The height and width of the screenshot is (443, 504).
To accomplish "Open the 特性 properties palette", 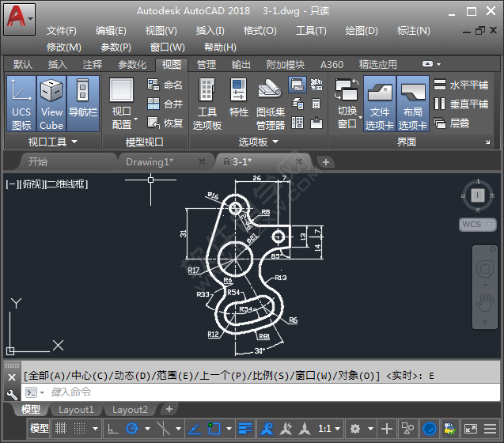I will (x=238, y=98).
